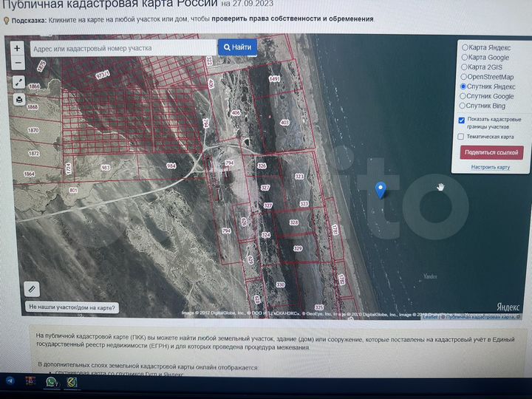This screenshot has height=399, width=532.
Task: Choose Спутник Google layer
Action: tap(486, 96)
